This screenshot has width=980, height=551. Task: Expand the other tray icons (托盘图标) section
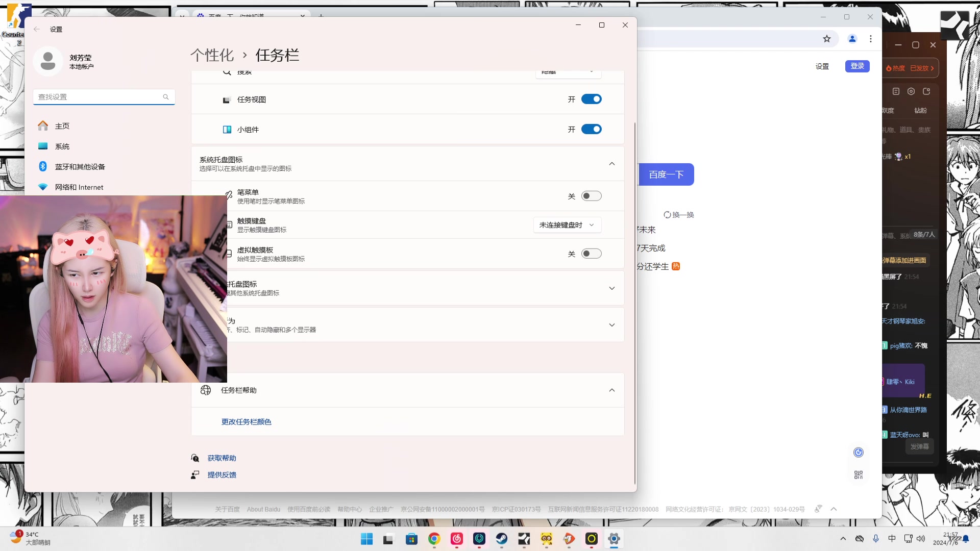[611, 288]
